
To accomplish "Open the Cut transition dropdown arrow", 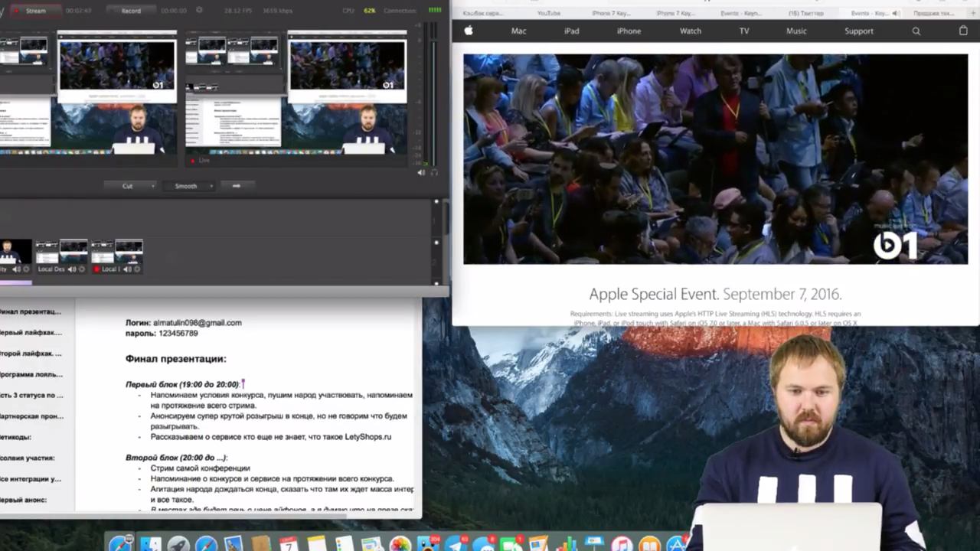I will pyautogui.click(x=152, y=186).
